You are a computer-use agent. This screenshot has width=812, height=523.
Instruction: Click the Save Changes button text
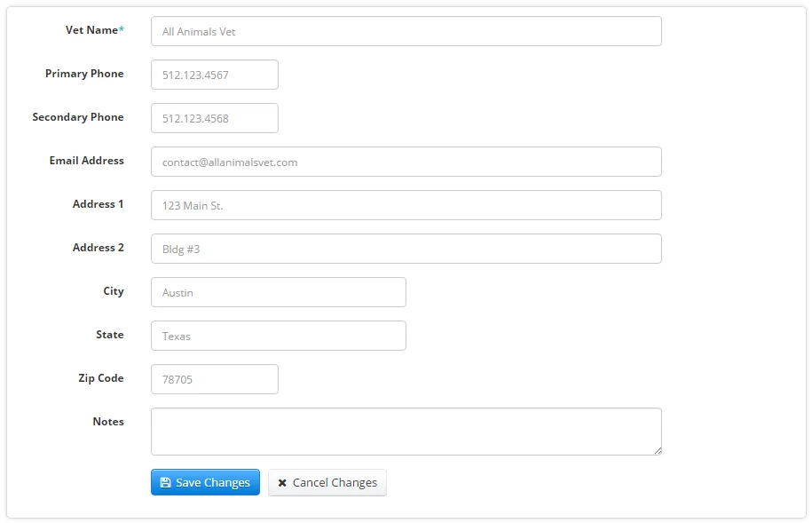pyautogui.click(x=213, y=482)
